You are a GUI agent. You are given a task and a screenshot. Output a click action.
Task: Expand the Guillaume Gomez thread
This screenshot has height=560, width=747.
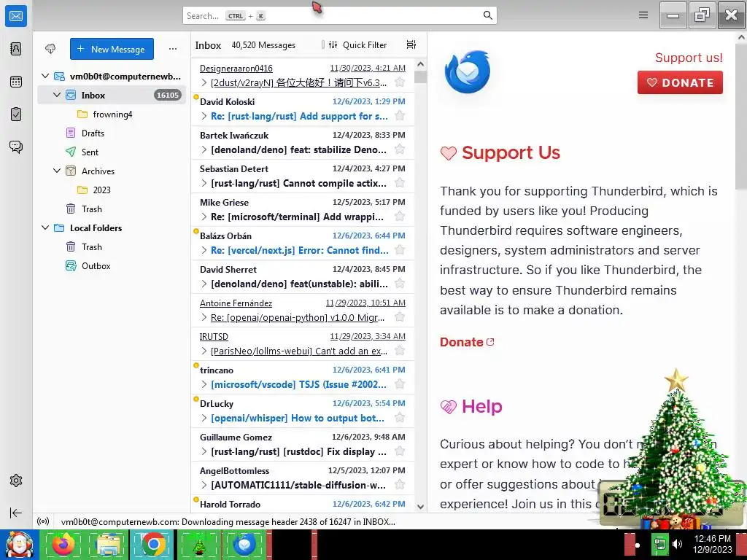coord(204,451)
